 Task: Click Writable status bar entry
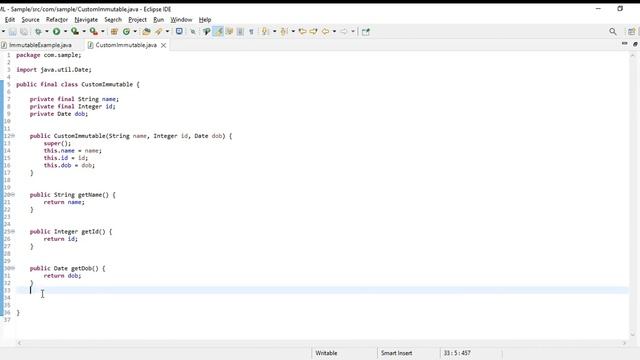326,353
